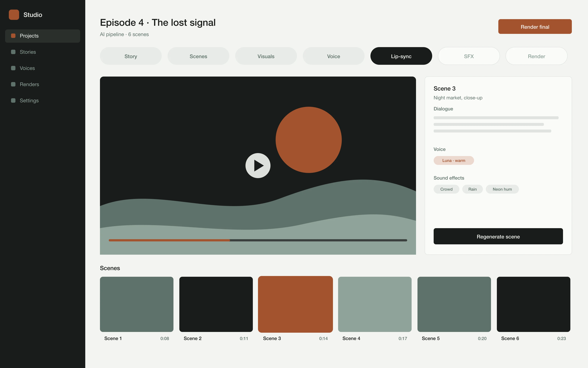This screenshot has height=368, width=588.
Task: Click the 'AI pipeline · 6 scenes' subtitle
Action: [x=124, y=34]
